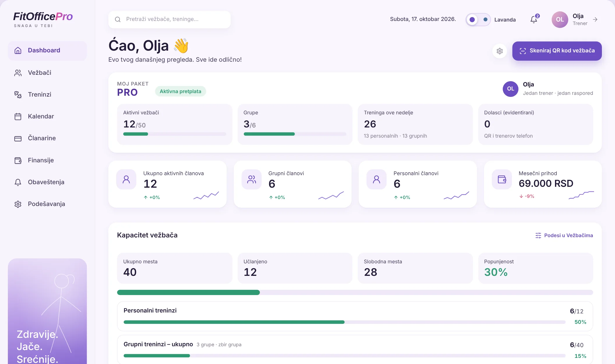
Task: Click the OL avatar in the header
Action: tap(560, 19)
